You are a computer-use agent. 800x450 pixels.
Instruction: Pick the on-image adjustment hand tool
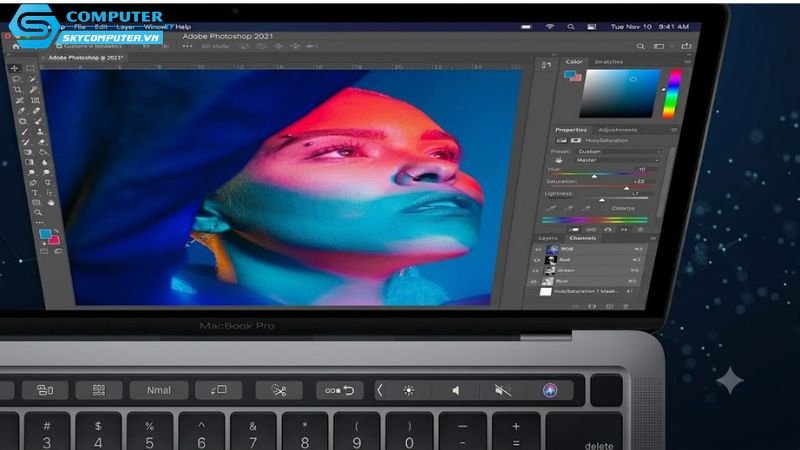tap(559, 161)
